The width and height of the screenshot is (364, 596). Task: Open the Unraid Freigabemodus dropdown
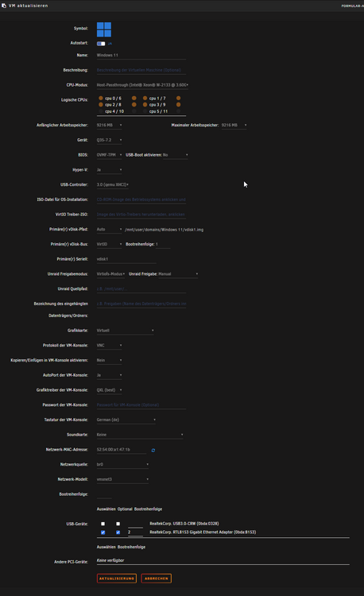tap(110, 274)
